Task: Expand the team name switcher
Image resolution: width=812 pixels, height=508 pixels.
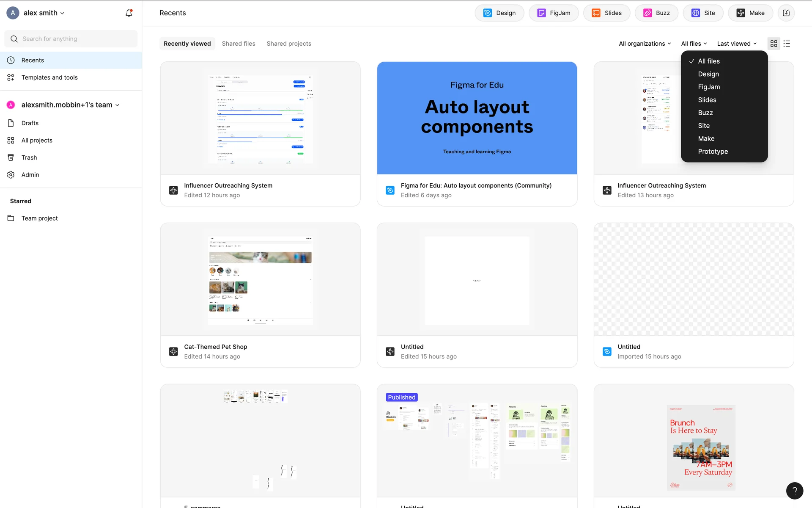Action: (x=70, y=105)
